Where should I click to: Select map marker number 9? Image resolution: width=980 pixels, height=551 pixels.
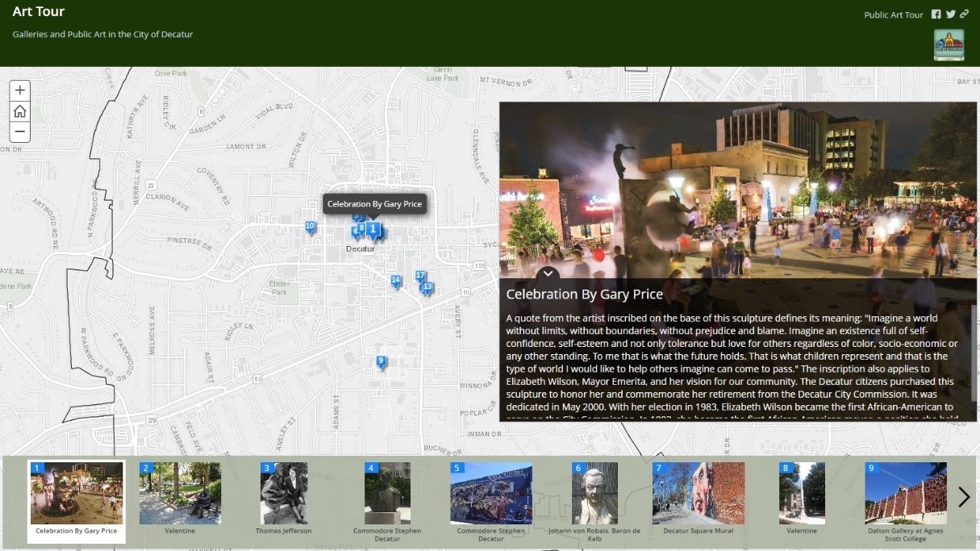(381, 361)
